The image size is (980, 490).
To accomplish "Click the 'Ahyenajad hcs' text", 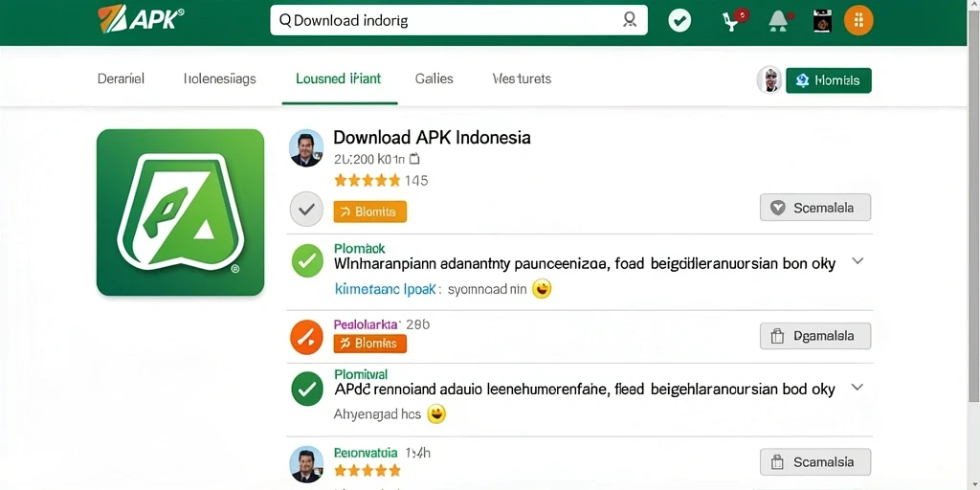I will 377,413.
